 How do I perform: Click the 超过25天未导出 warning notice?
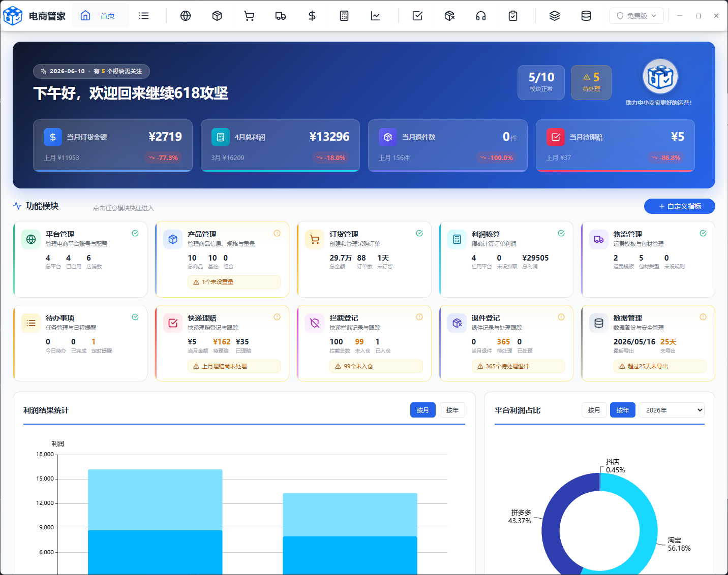coord(660,366)
